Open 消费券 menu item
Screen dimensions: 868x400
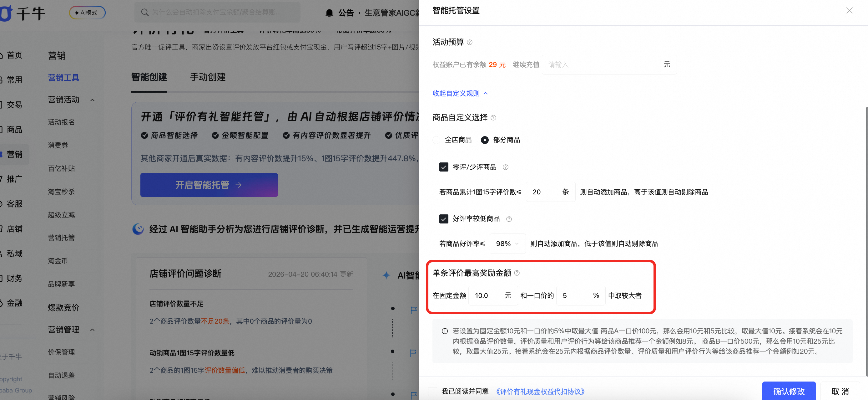pos(58,145)
